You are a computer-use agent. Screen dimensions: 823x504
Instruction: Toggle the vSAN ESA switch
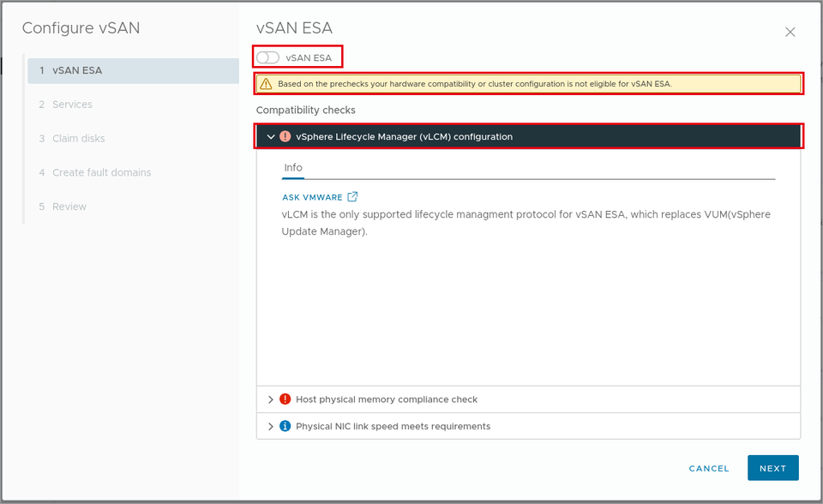coord(267,57)
